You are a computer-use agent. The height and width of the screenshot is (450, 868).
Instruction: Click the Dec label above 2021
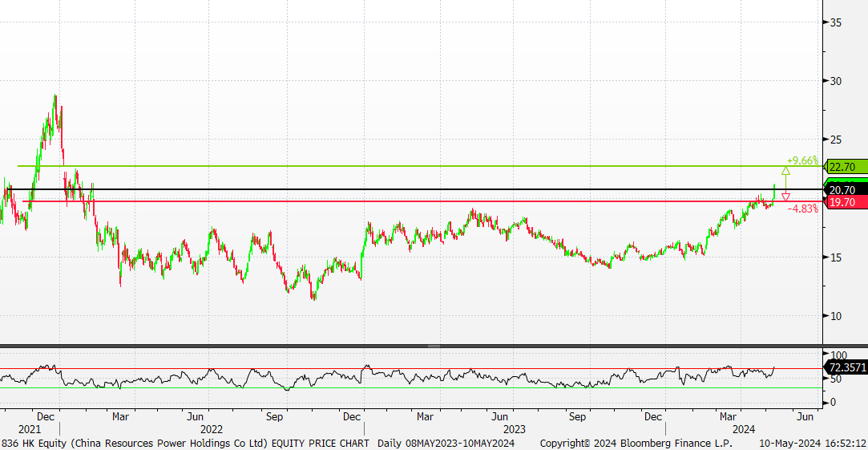[44, 416]
